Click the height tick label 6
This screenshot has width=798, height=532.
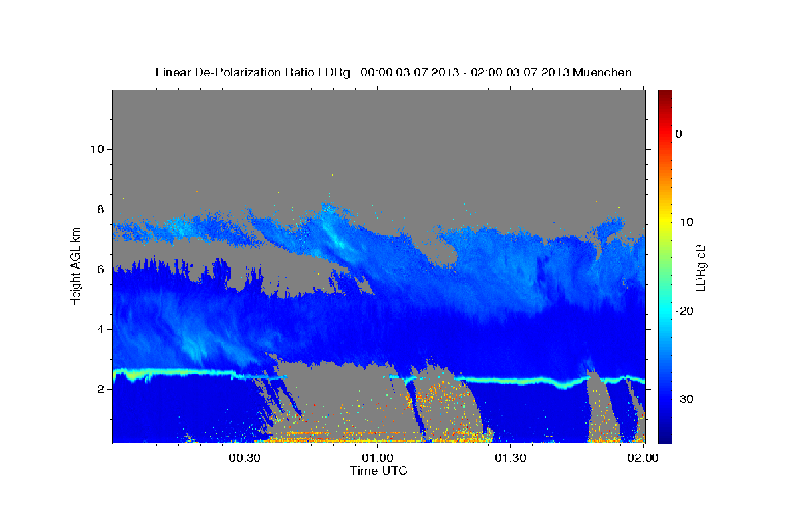click(x=100, y=269)
